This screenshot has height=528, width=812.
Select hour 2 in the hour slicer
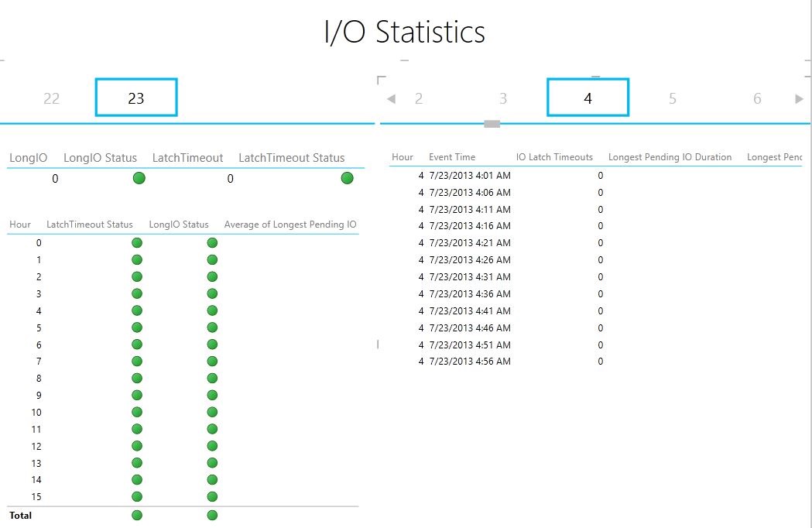tap(419, 98)
